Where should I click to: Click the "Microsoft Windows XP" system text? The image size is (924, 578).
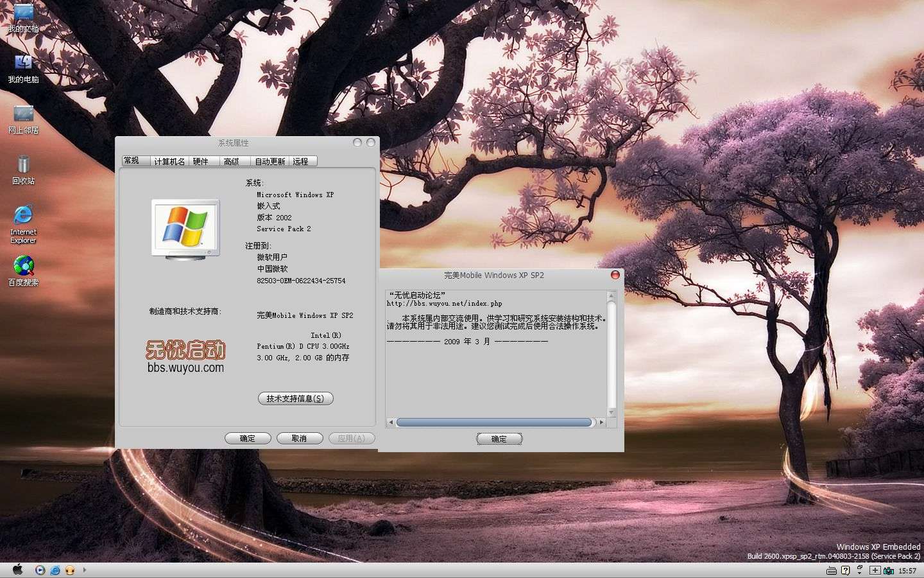[x=295, y=195]
